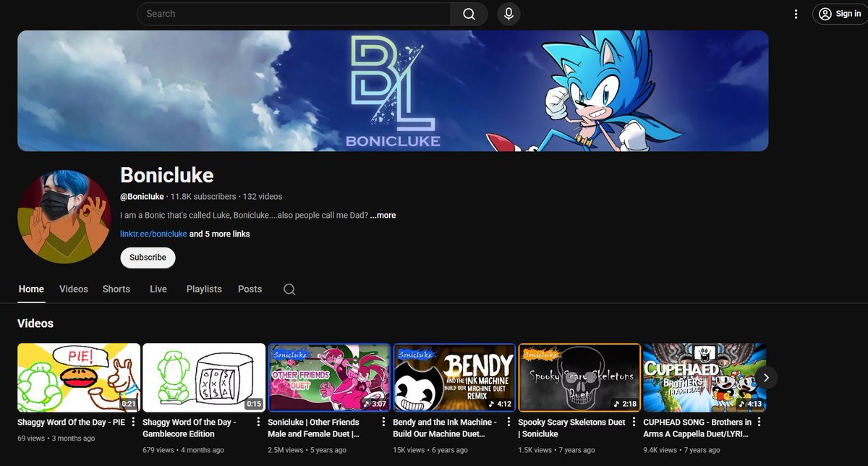Open options menu on the Shaggy PIE video
This screenshot has width=868, height=466.
(x=133, y=420)
